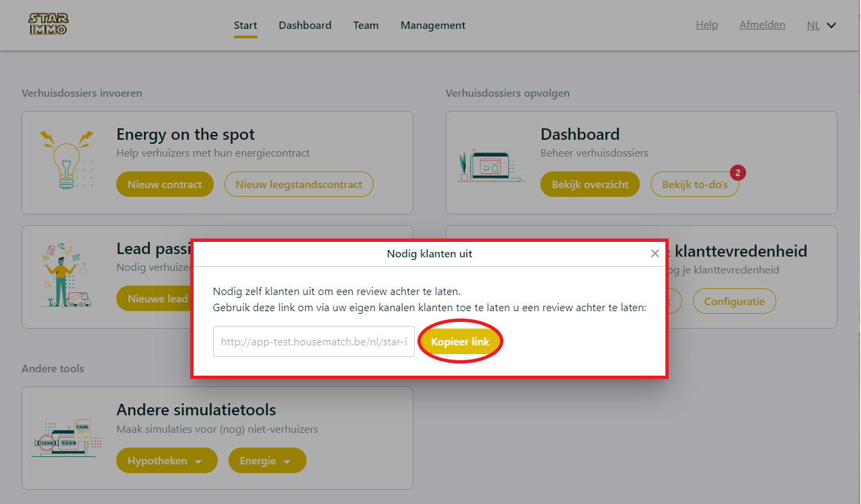Open Nieuw leegstandscontract
This screenshot has width=861, height=504.
[x=299, y=184]
